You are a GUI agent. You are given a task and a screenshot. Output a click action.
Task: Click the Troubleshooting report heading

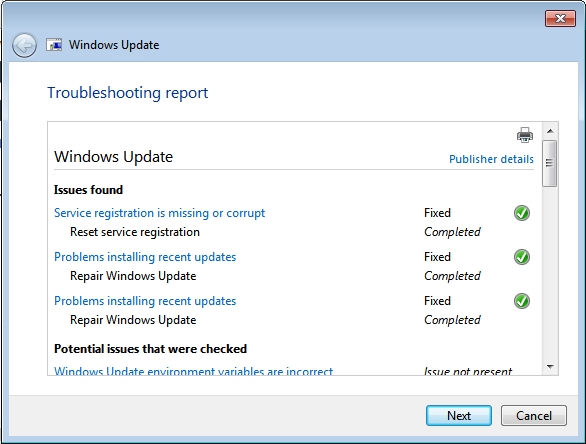tap(127, 93)
